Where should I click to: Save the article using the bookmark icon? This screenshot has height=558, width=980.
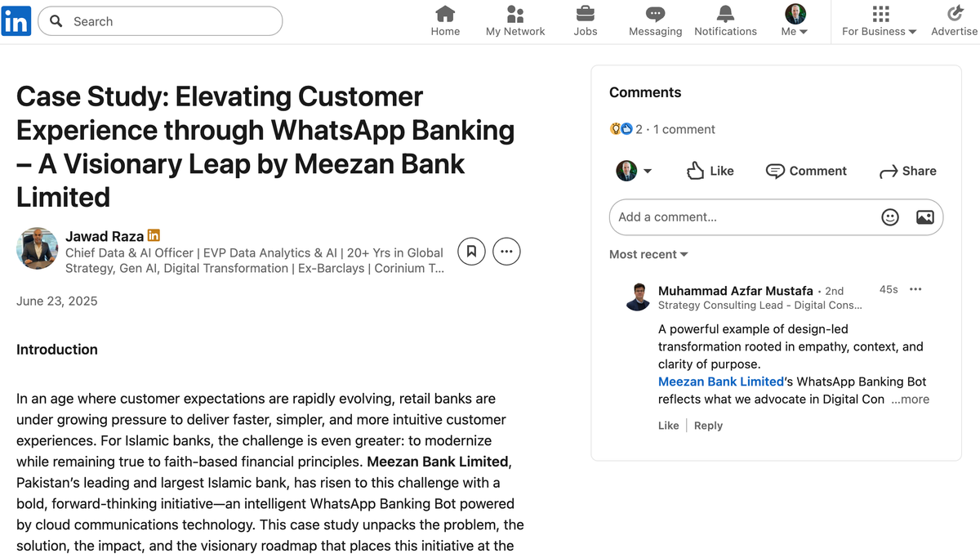coord(471,251)
